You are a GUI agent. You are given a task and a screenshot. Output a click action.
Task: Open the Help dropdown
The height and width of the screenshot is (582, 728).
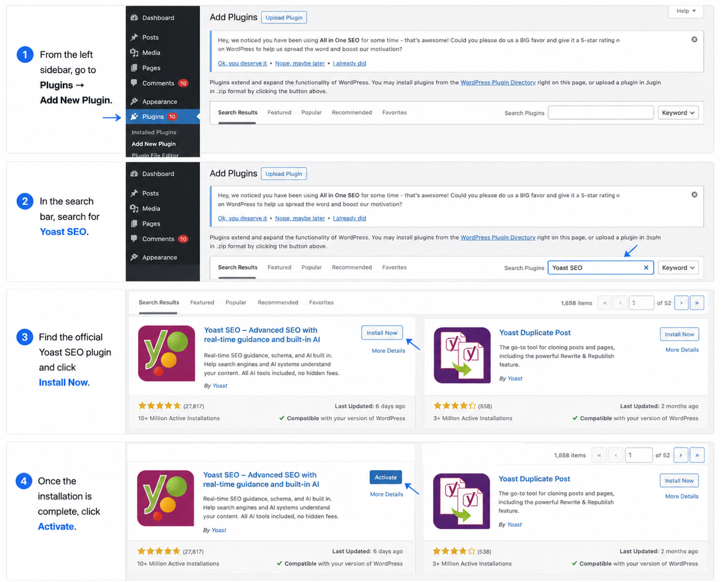point(686,11)
